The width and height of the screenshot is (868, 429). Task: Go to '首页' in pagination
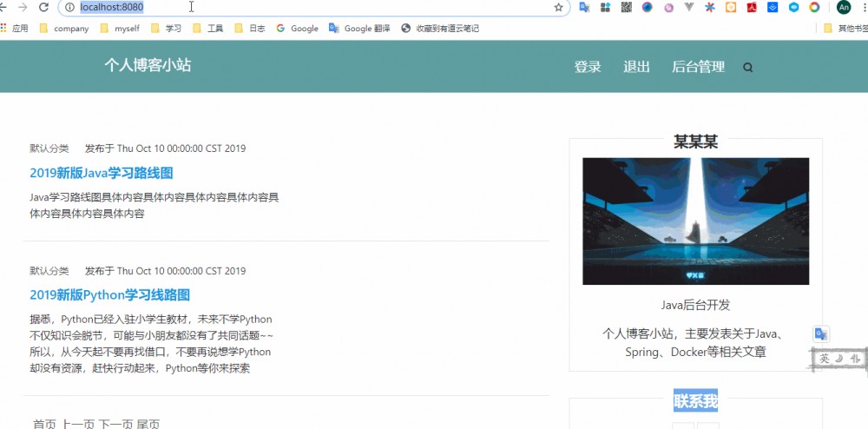point(45,425)
